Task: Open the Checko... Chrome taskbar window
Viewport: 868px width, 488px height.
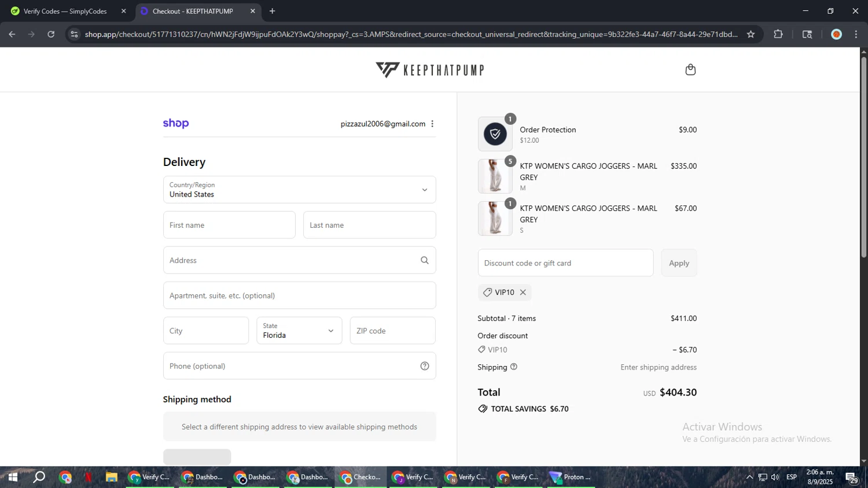Action: pyautogui.click(x=361, y=477)
